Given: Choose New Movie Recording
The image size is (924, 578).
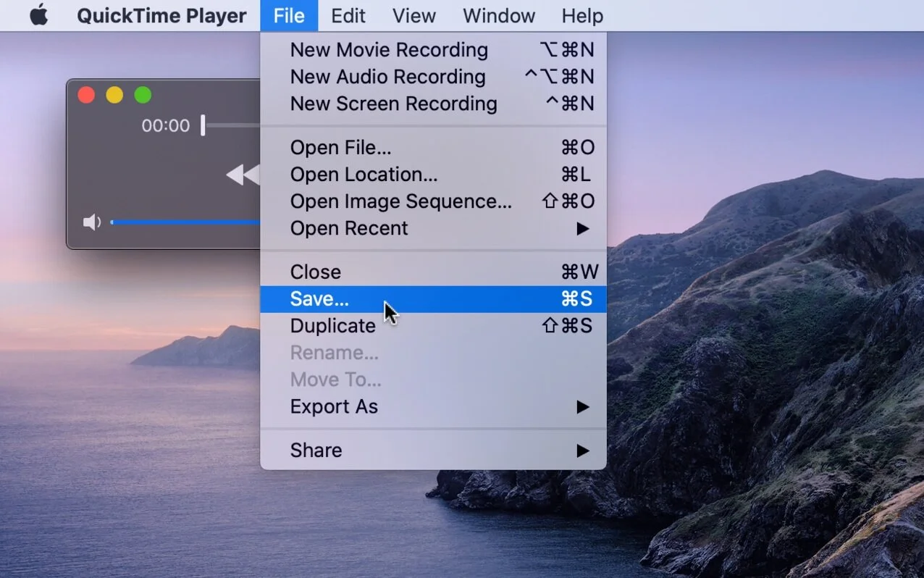Looking at the screenshot, I should click(433, 50).
